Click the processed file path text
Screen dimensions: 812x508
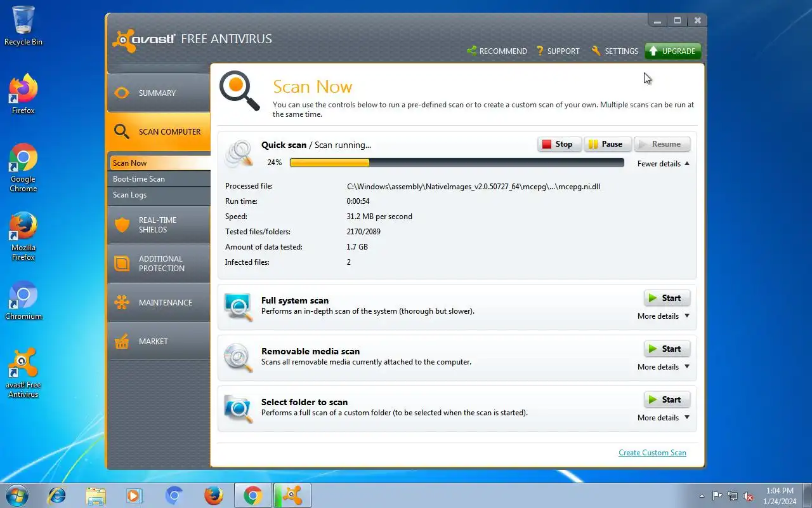pyautogui.click(x=473, y=186)
